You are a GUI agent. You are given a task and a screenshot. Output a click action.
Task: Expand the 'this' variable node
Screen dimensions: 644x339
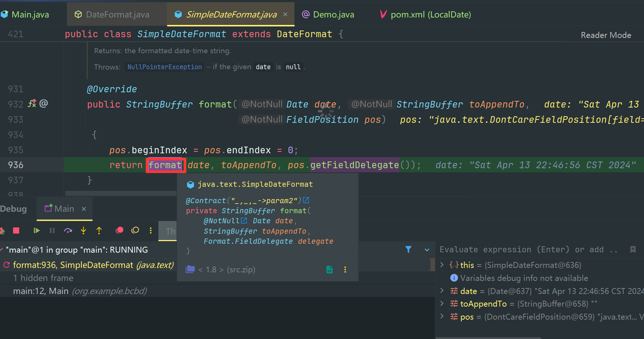click(442, 265)
